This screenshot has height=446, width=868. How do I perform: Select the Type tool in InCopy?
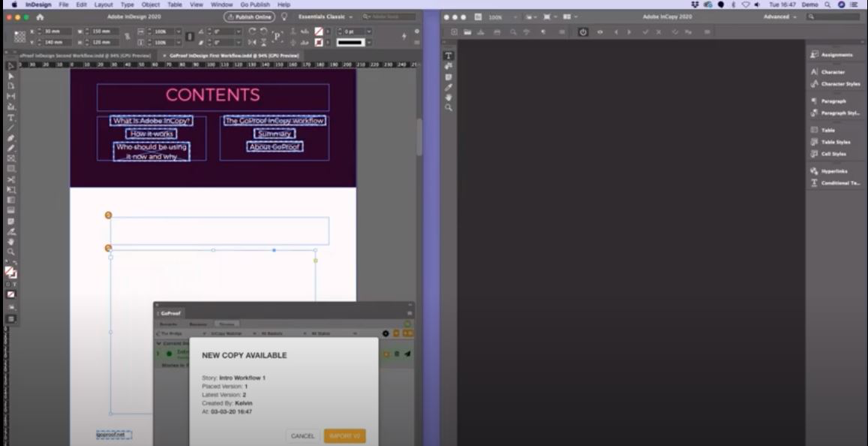click(x=449, y=56)
